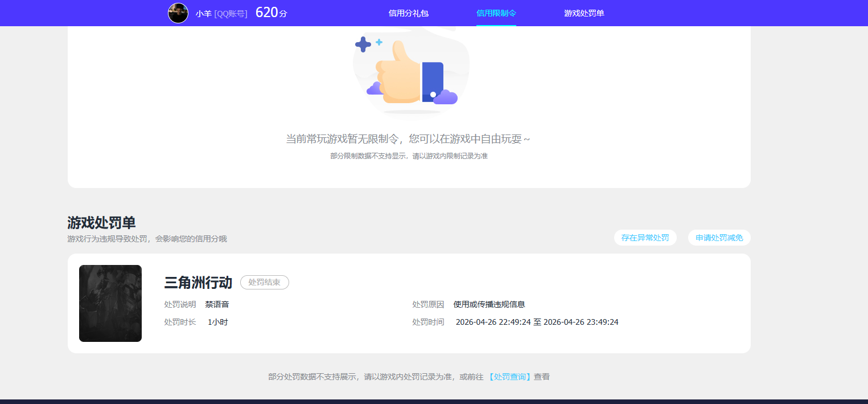Click the subtitle 游戏行为违规导致处罚

click(147, 239)
